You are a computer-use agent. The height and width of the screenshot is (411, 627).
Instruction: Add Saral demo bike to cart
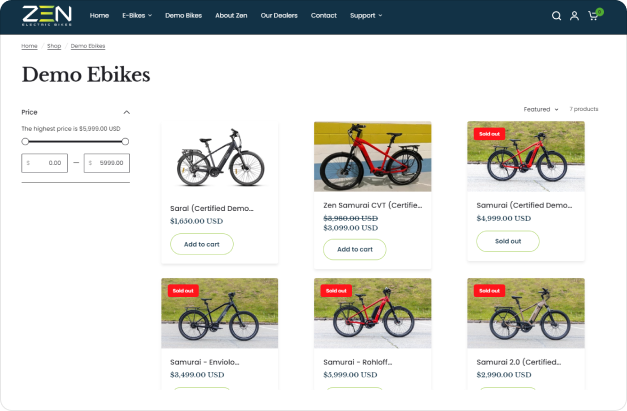click(202, 244)
